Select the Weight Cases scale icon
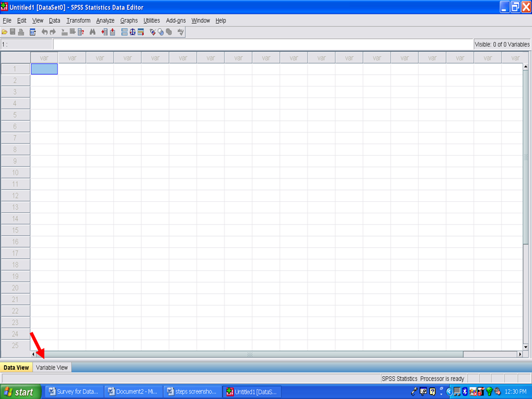The height and width of the screenshot is (399, 532). point(133,32)
